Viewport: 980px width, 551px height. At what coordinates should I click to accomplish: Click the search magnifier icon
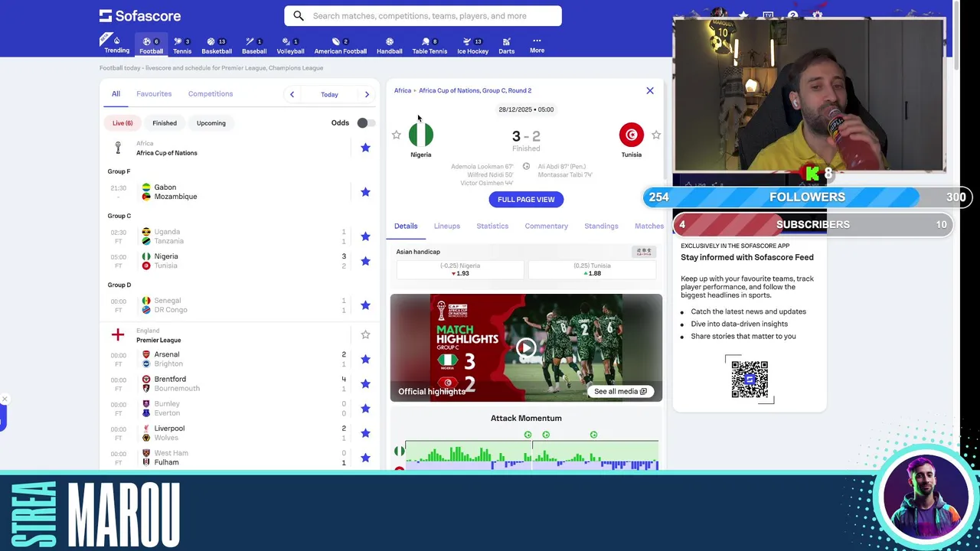click(x=299, y=16)
